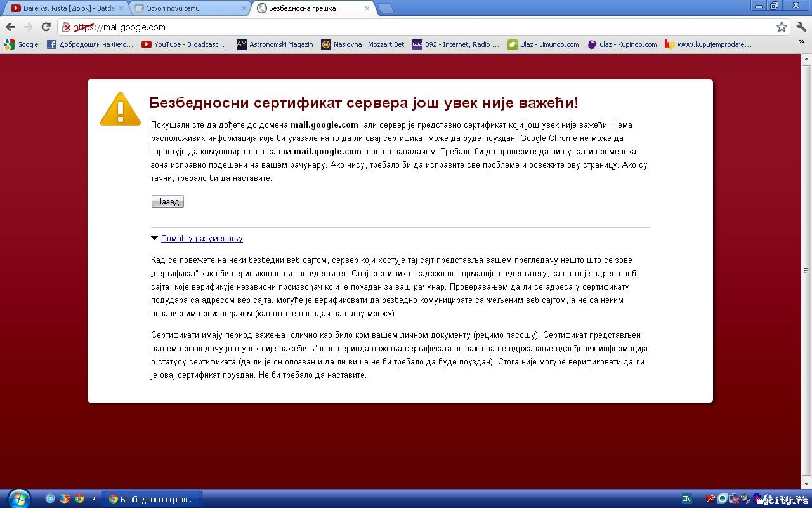Viewport: 812px width, 508px height.
Task: Go back using the browser back arrow
Action: pyautogui.click(x=10, y=27)
